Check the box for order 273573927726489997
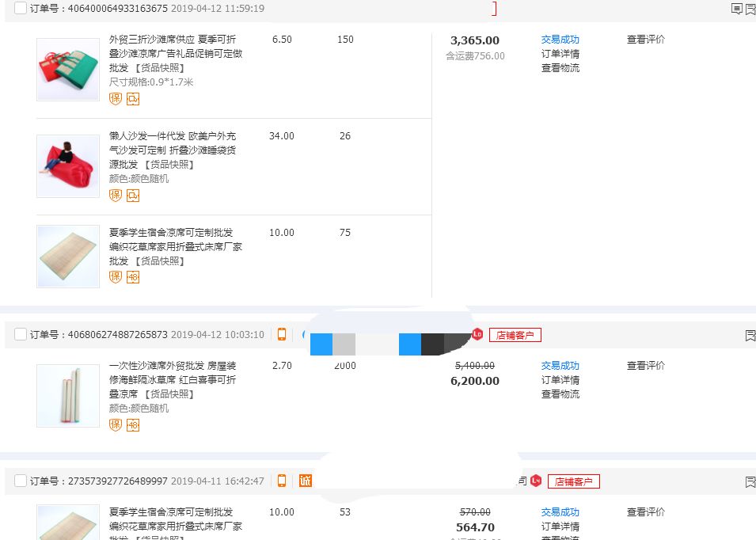 coord(21,481)
